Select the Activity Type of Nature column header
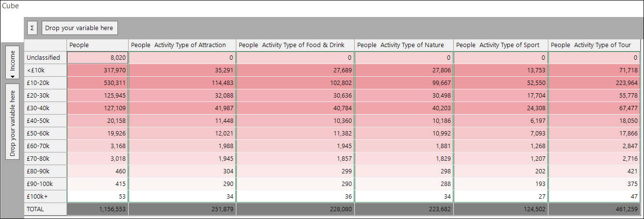644x219 pixels. (404, 45)
